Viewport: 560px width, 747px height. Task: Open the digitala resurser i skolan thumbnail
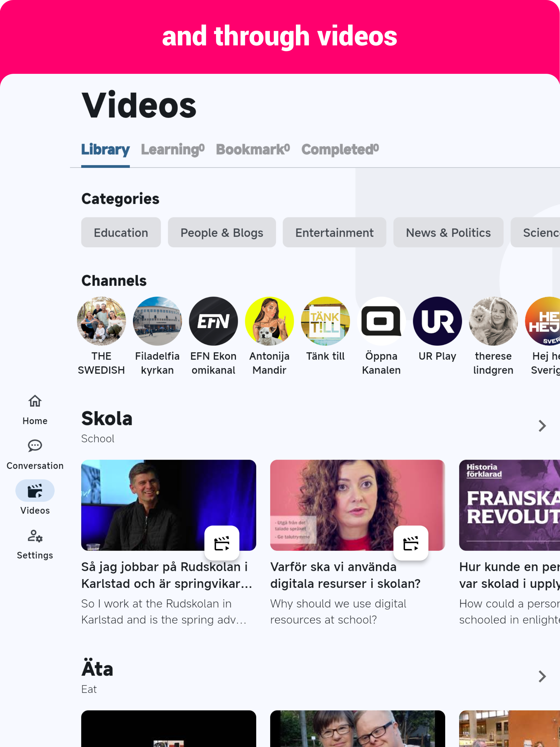pyautogui.click(x=357, y=505)
